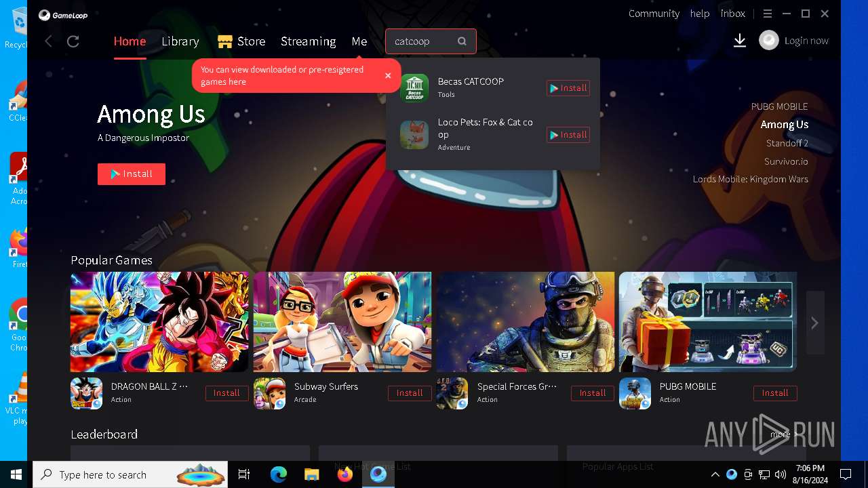Click PUBG MOBILE small icon

[635, 393]
